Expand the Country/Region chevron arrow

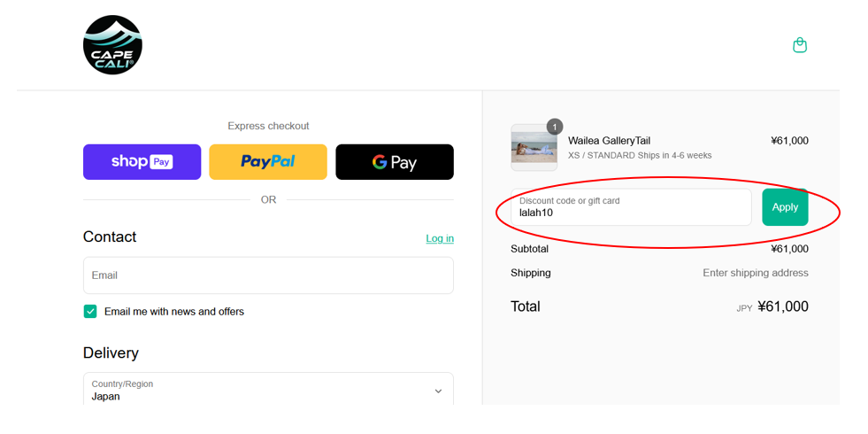(438, 391)
